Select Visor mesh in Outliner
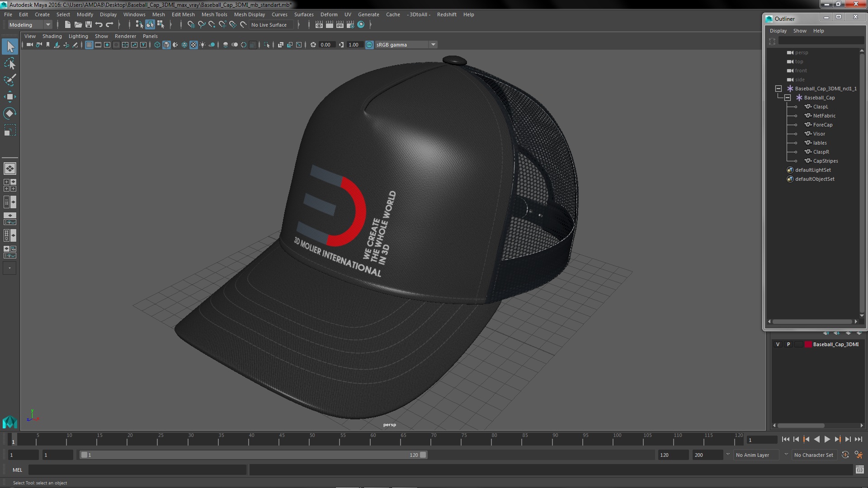Screen dimensions: 868x488 coord(819,134)
